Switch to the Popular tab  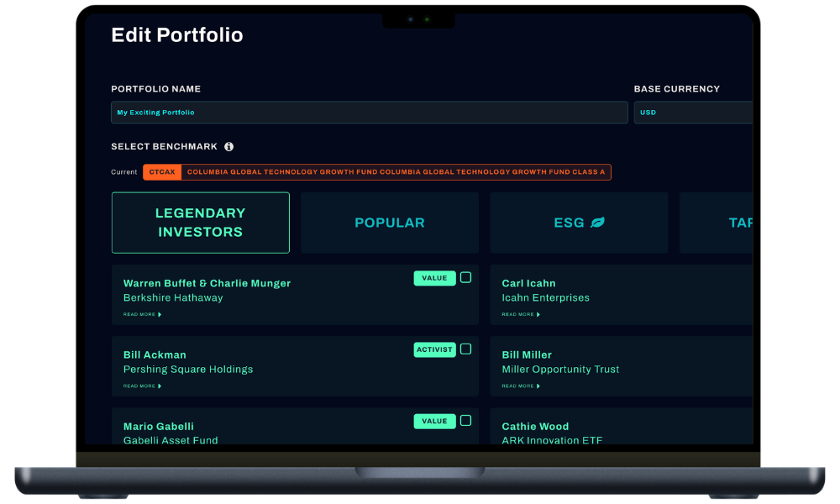click(x=390, y=223)
